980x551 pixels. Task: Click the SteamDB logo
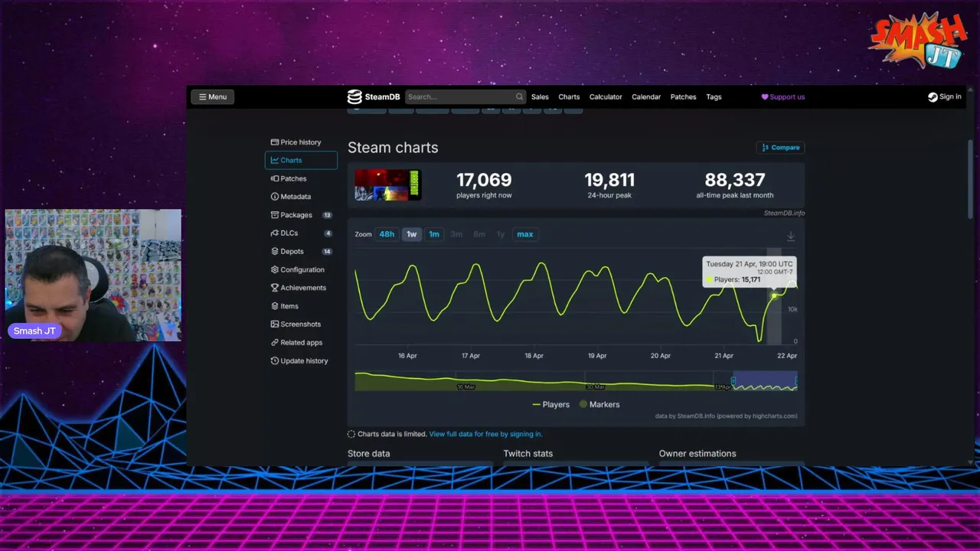point(374,96)
